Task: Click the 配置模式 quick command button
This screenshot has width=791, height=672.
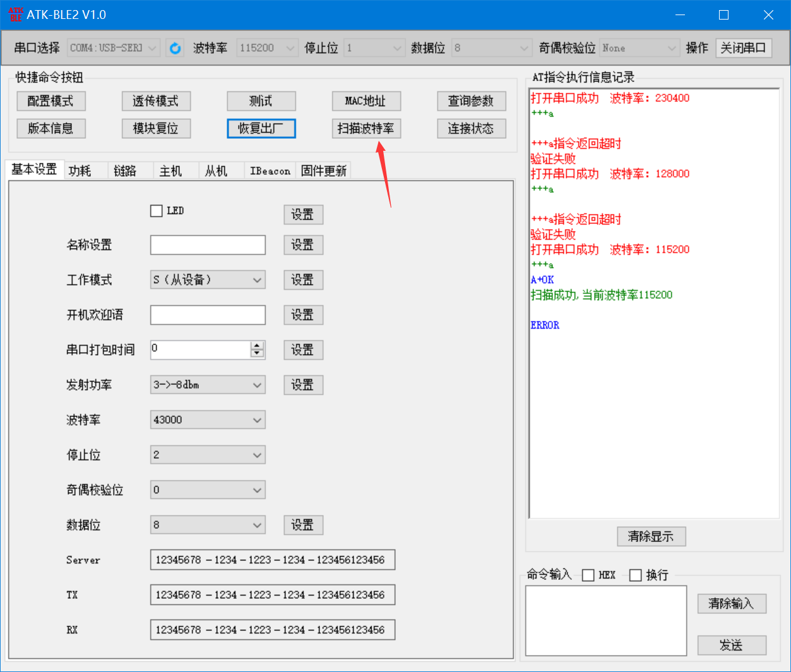Action: [51, 101]
